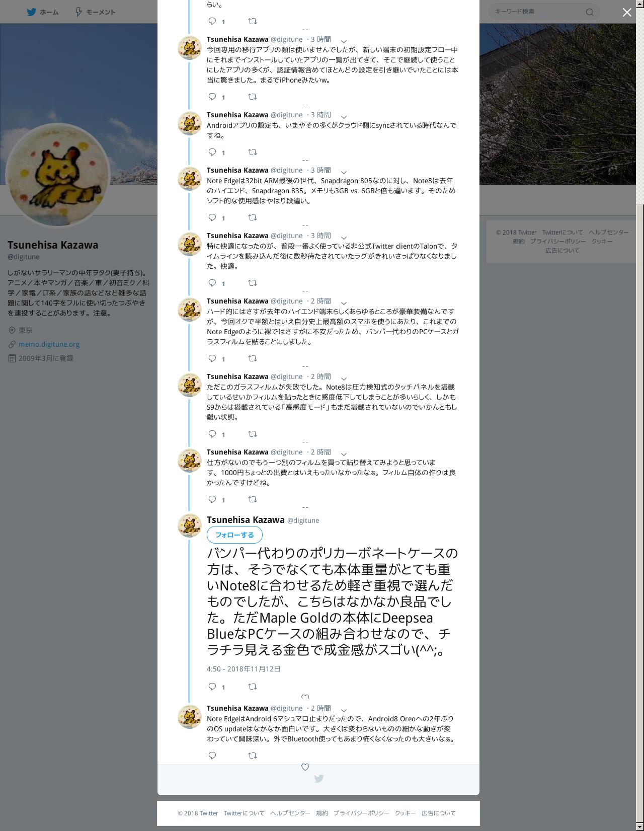The image size is (644, 831).
Task: Click the reply icon on the main tweet dated 4:50
Action: [212, 687]
